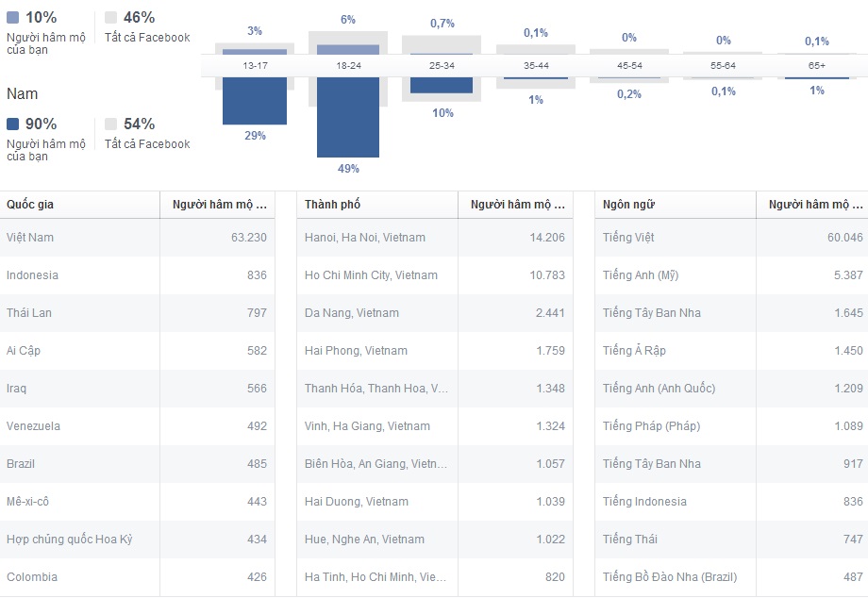Image resolution: width=868 pixels, height=598 pixels.
Task: Sort by the Ngôn ngữ column header
Action: [628, 205]
